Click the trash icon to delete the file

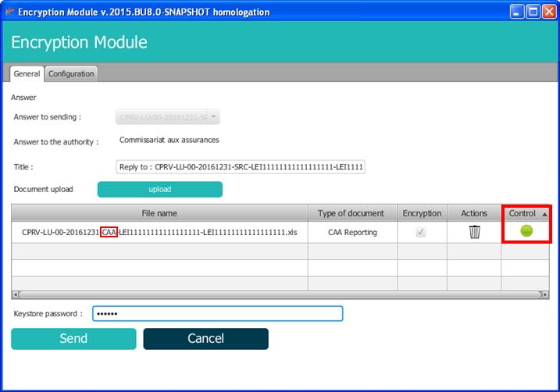point(474,232)
